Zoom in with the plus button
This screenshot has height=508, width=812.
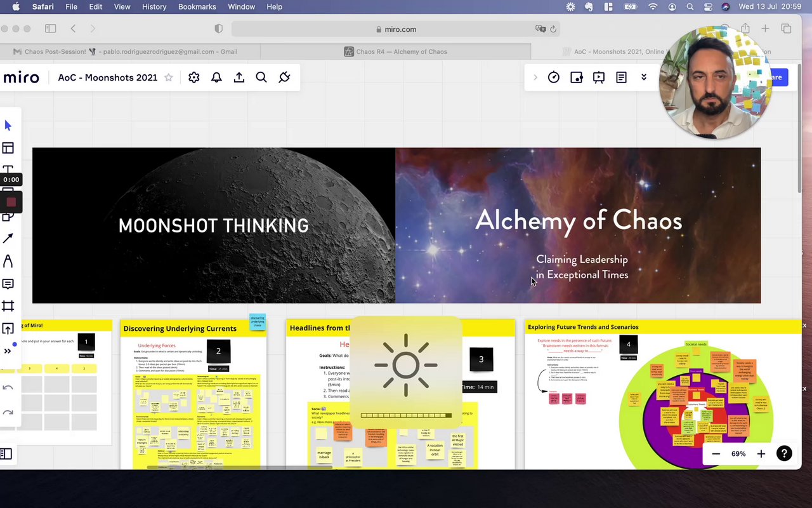761,453
